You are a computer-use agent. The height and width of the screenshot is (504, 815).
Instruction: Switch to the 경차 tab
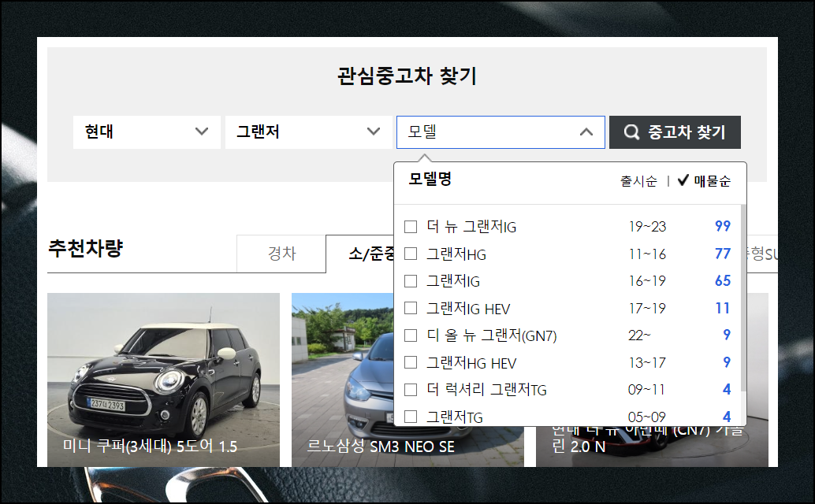281,254
